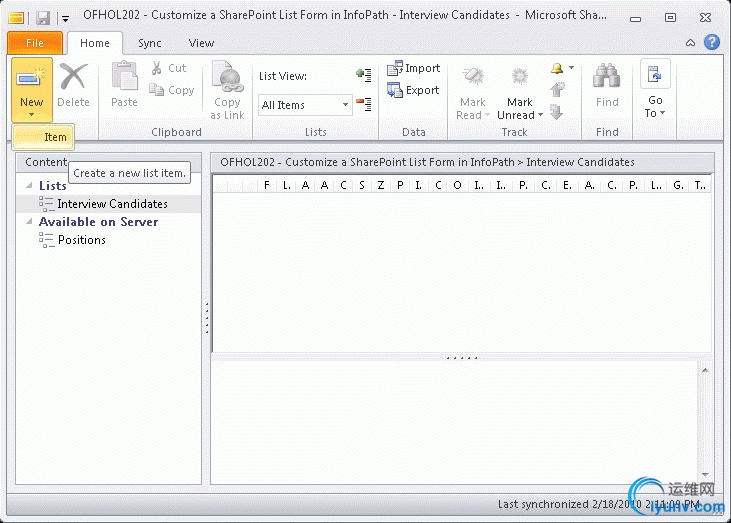Click the next unread down arrow
The image size is (731, 523).
tap(557, 111)
